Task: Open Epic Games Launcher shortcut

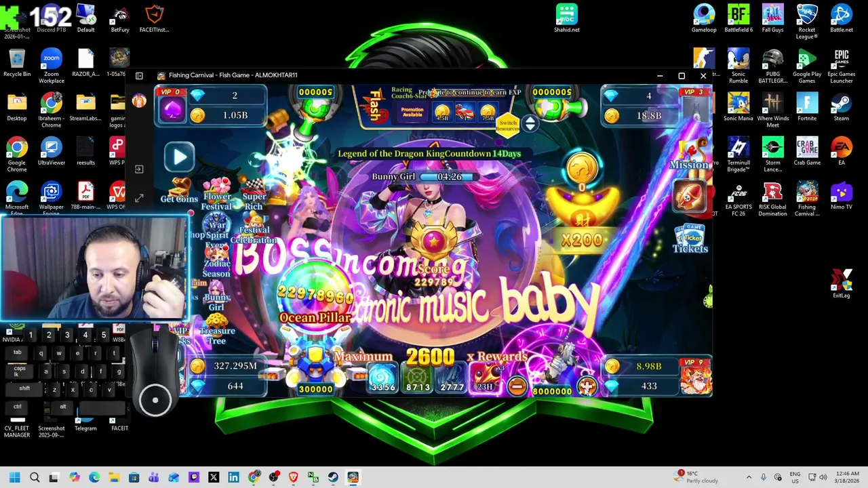Action: (841, 66)
